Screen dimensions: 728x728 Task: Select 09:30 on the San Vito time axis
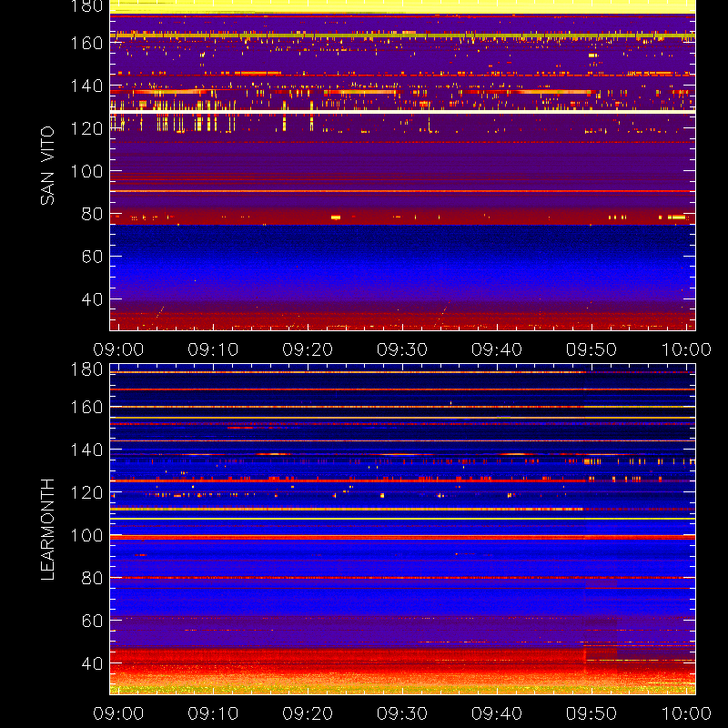tap(402, 349)
